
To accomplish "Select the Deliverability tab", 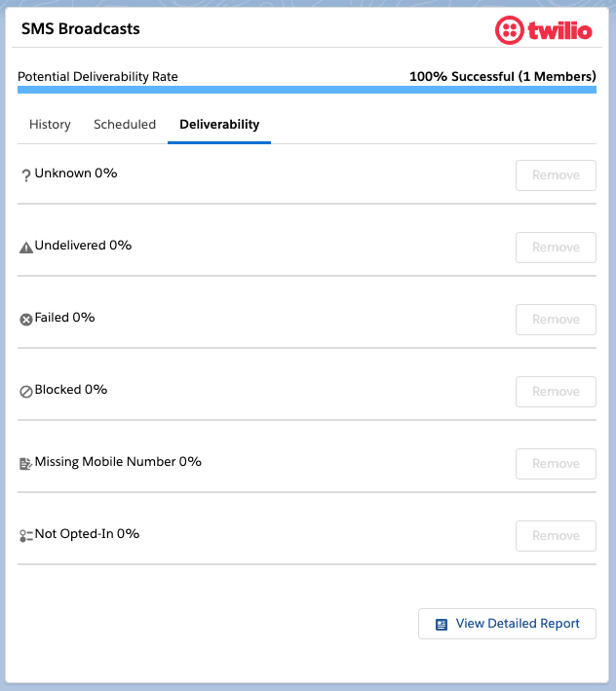I will tap(219, 125).
